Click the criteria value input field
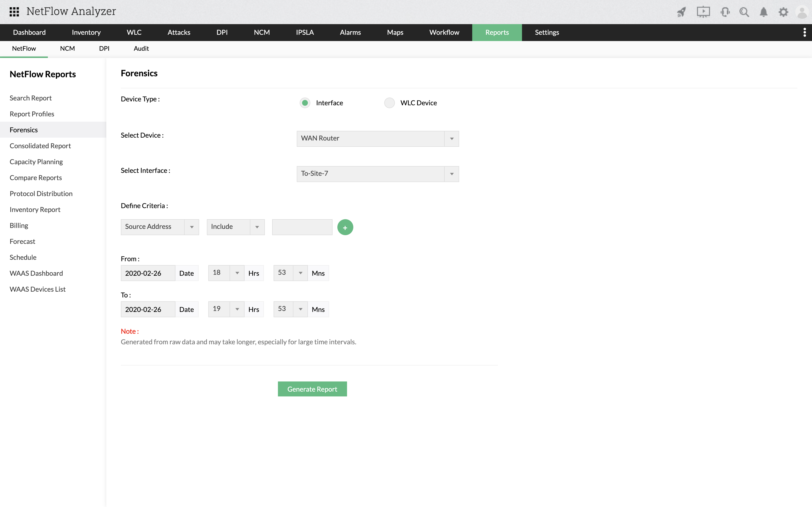 [x=302, y=227]
